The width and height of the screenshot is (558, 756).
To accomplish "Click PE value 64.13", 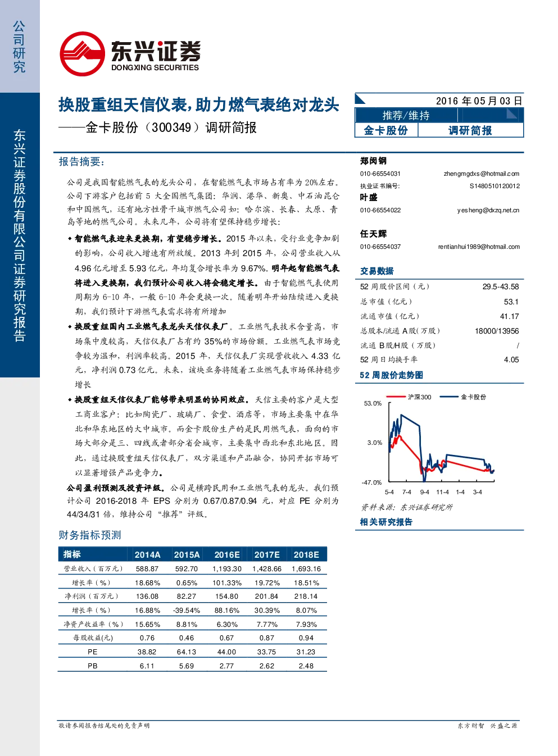I will (187, 652).
